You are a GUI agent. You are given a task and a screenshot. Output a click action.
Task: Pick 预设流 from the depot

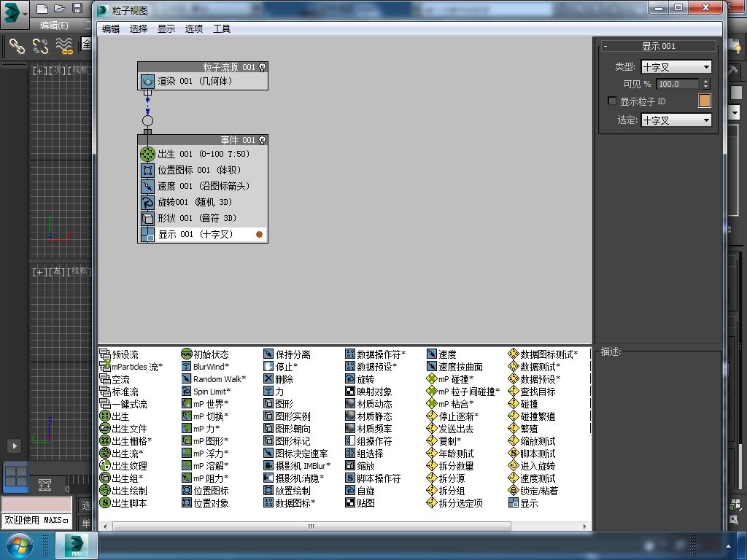(119, 354)
